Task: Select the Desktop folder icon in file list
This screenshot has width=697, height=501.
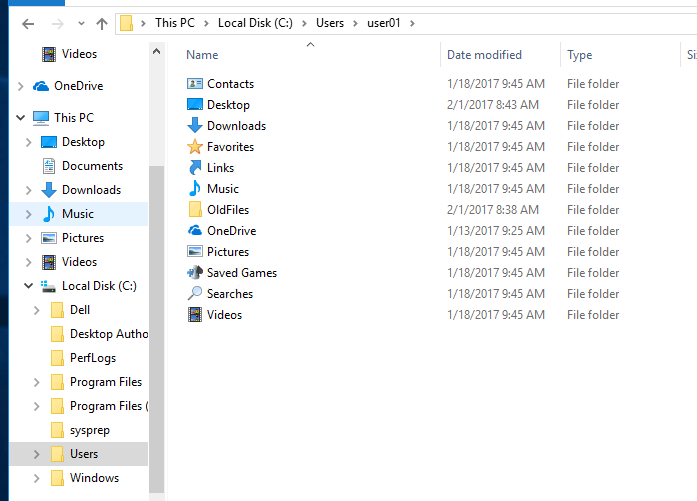Action: 195,104
